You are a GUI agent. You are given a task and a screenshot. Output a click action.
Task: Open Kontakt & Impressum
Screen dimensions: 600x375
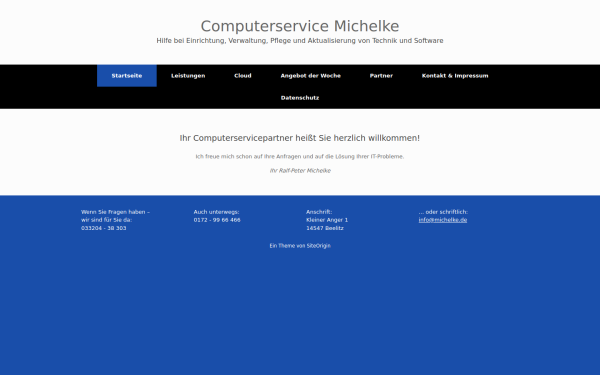pos(455,76)
